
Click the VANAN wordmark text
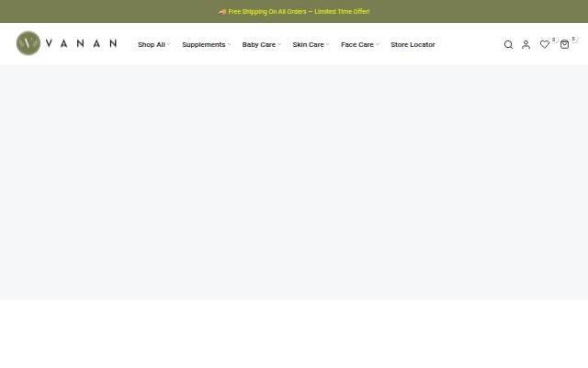[81, 43]
